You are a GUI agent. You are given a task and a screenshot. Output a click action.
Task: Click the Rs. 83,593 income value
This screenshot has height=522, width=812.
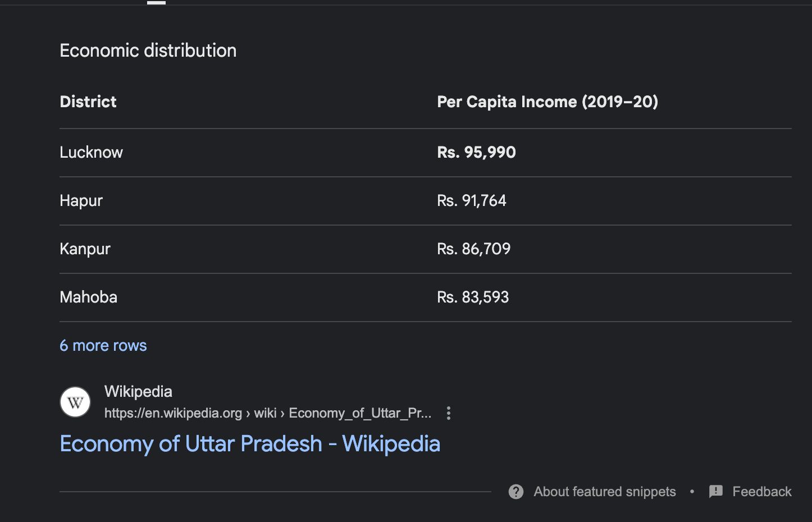[x=473, y=297]
